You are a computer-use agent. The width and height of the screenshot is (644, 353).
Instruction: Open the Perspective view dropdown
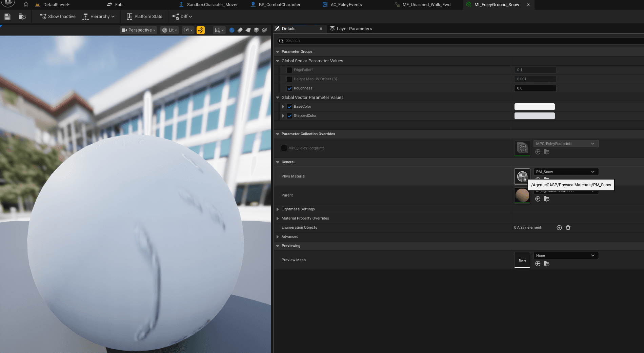point(138,30)
